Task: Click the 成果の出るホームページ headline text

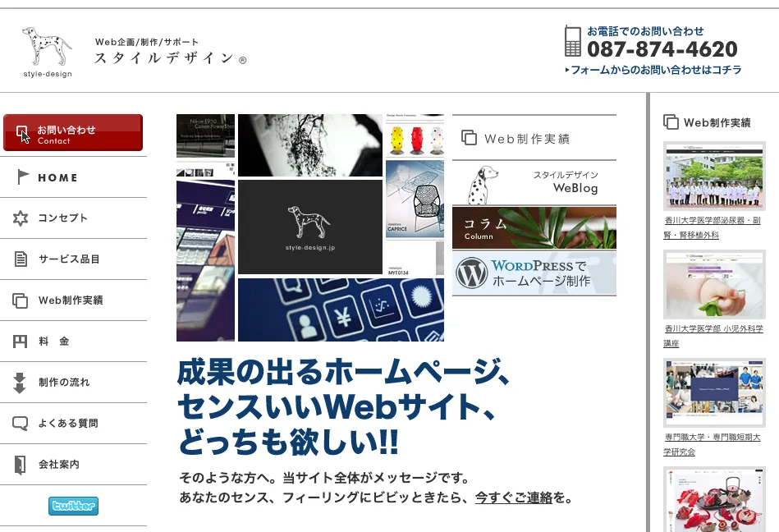Action: click(x=343, y=372)
